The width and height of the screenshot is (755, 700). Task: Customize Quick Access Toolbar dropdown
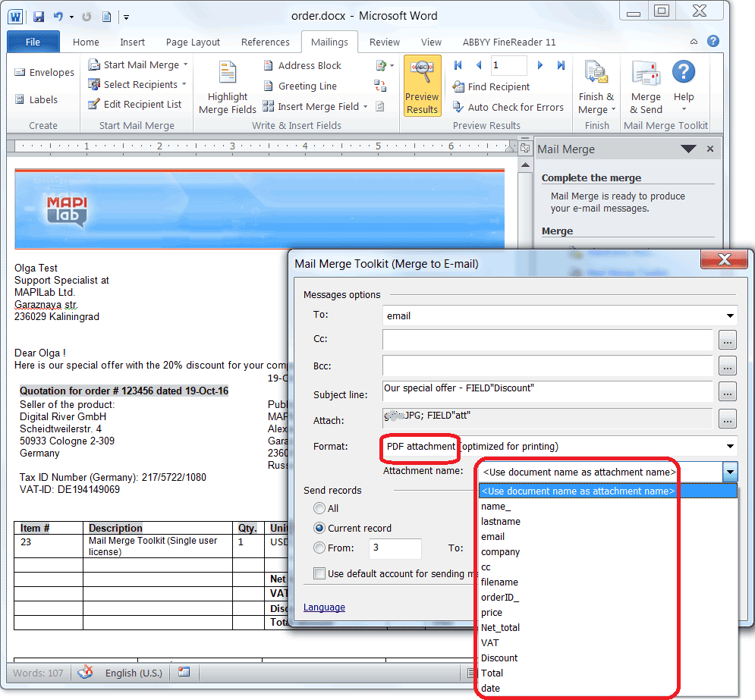[x=126, y=17]
